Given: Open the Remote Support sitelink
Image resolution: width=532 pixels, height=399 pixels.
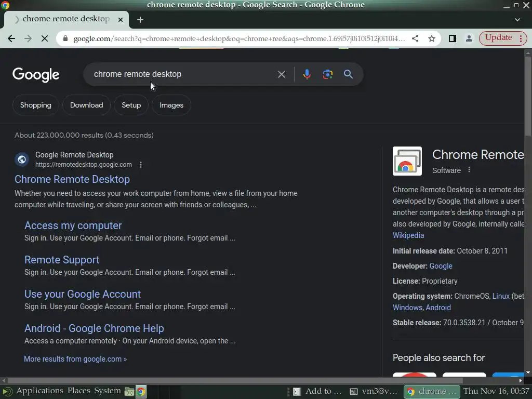Looking at the screenshot, I should [62, 260].
